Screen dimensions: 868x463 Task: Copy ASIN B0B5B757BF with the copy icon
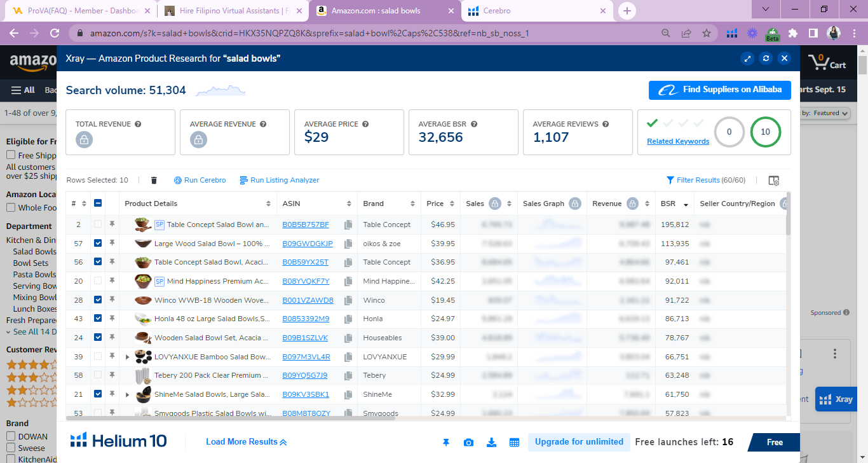pos(348,225)
